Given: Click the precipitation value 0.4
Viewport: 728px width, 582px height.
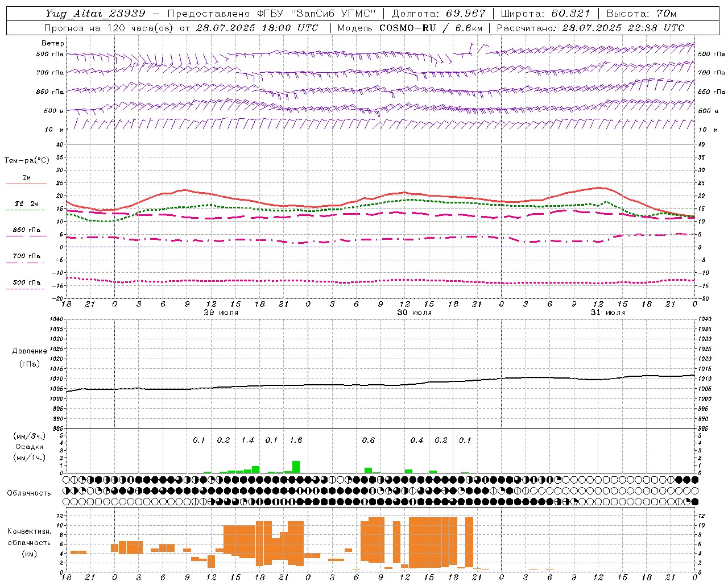Looking at the screenshot, I should 417,440.
